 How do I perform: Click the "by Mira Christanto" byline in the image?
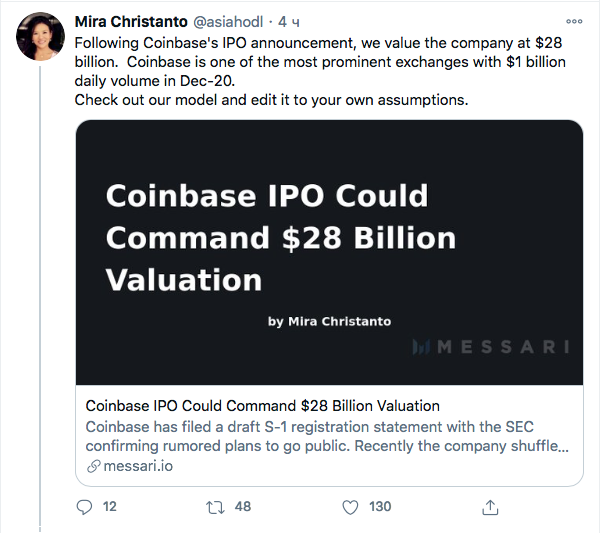coord(329,321)
